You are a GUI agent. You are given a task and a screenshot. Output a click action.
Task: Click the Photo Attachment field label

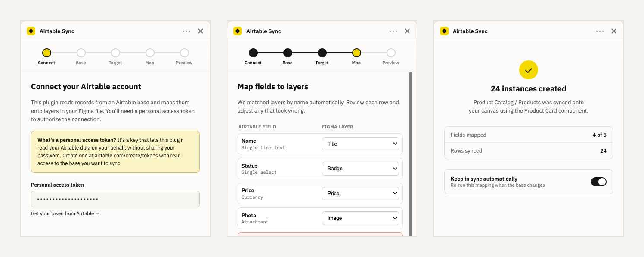pyautogui.click(x=255, y=218)
